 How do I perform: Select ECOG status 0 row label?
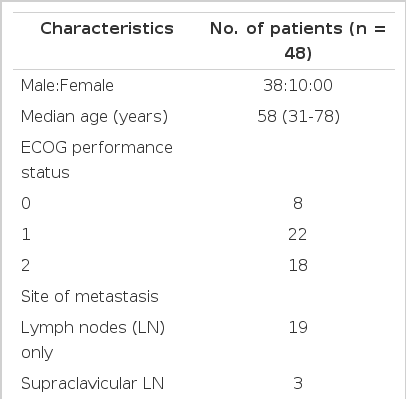click(x=26, y=203)
